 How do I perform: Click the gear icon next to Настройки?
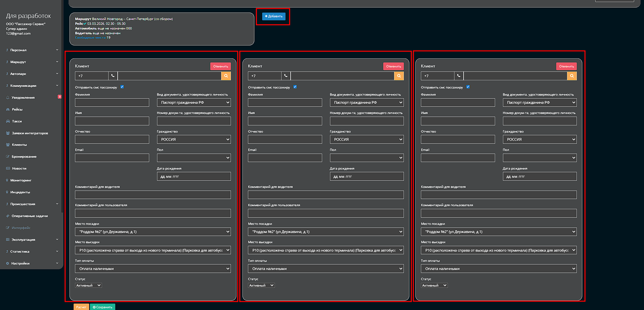[7, 264]
